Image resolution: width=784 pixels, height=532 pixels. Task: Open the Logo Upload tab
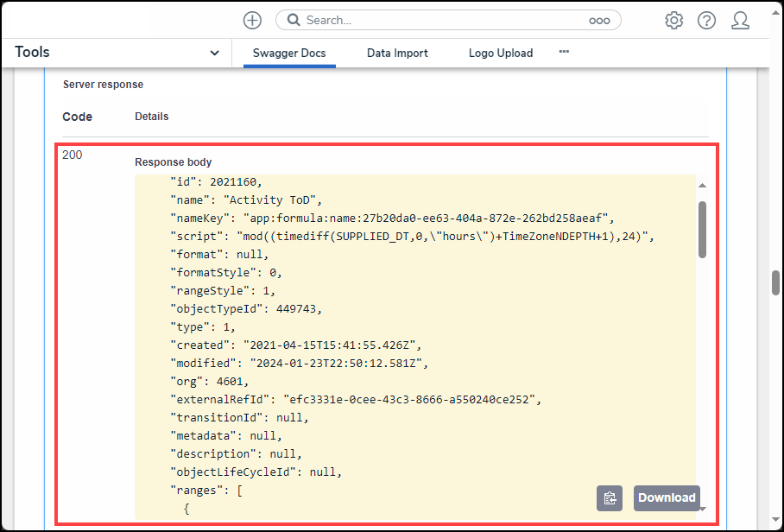[501, 53]
